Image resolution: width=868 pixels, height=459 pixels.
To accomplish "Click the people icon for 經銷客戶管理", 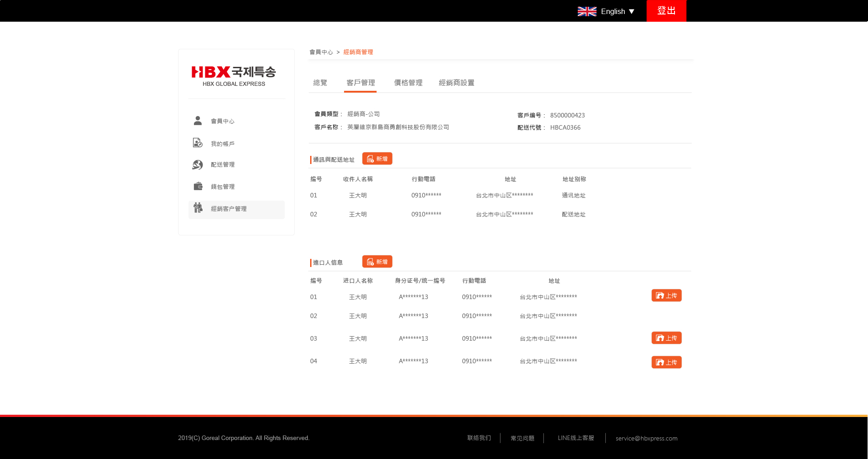I will [198, 208].
